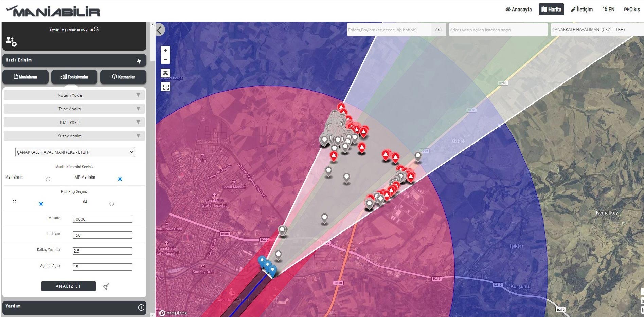Click the Mesafe input field
644x317 pixels.
pos(102,219)
